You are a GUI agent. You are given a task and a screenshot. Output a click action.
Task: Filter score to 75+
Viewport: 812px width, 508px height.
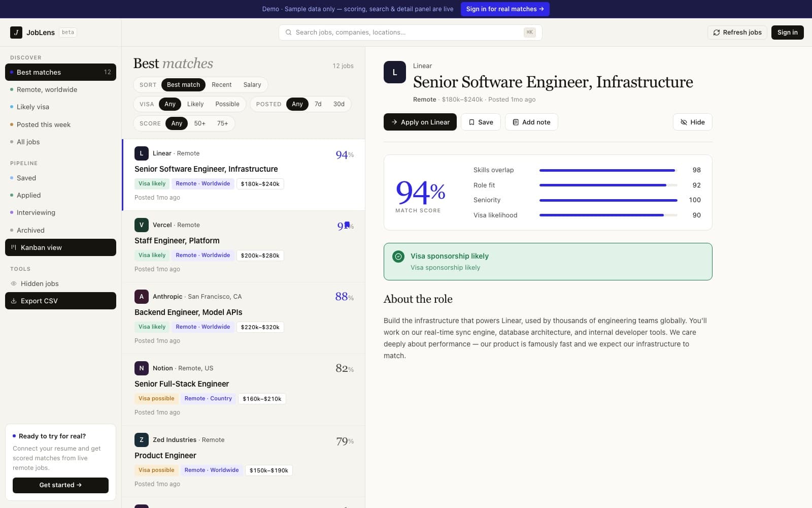[222, 123]
